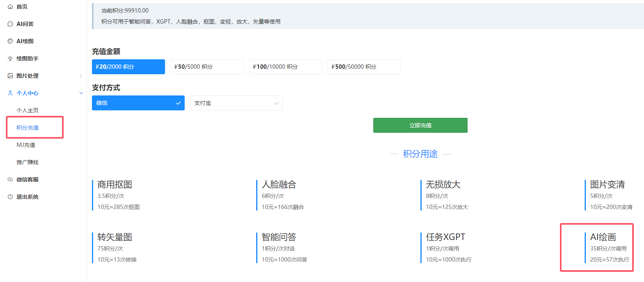Viewport: 644px width, 282px height.
Task: Go to 推广赚钱 in sidebar
Action: [x=28, y=162]
